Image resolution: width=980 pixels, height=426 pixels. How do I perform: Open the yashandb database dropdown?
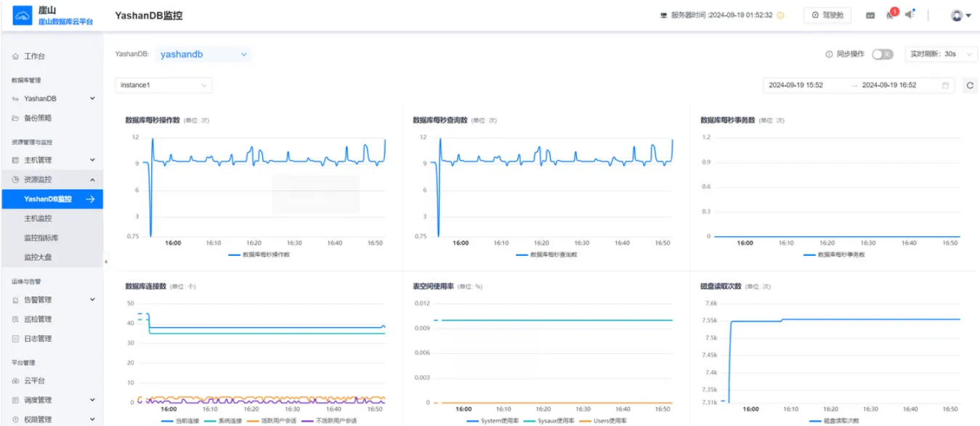[x=203, y=55]
